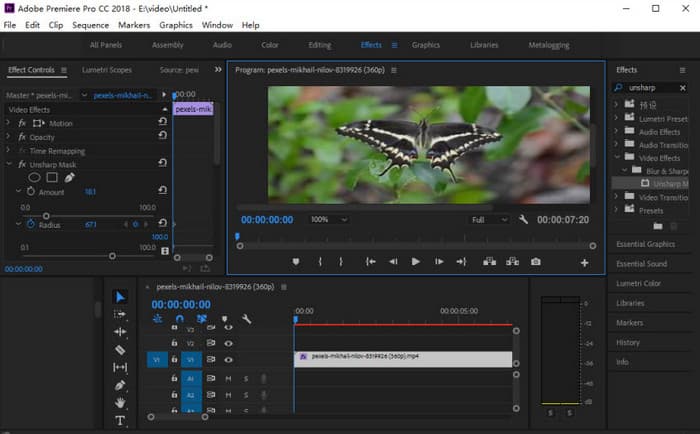Open Lumetri Scopes tab

pos(107,70)
